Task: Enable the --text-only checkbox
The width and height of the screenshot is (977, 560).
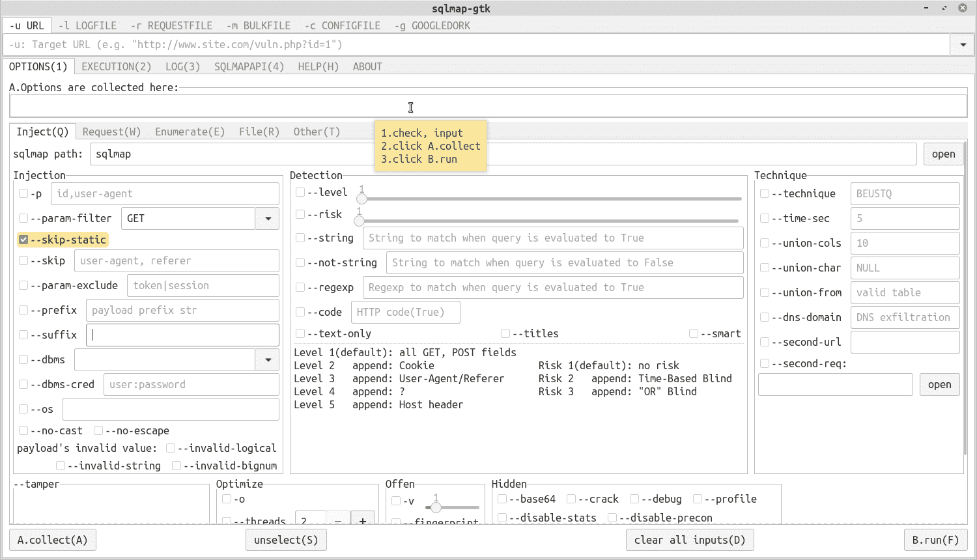Action: tap(300, 333)
